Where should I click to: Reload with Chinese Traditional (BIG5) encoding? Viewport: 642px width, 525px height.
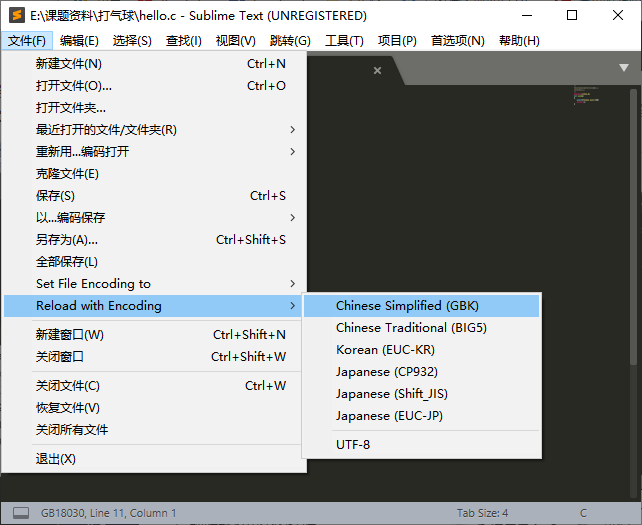421,328
